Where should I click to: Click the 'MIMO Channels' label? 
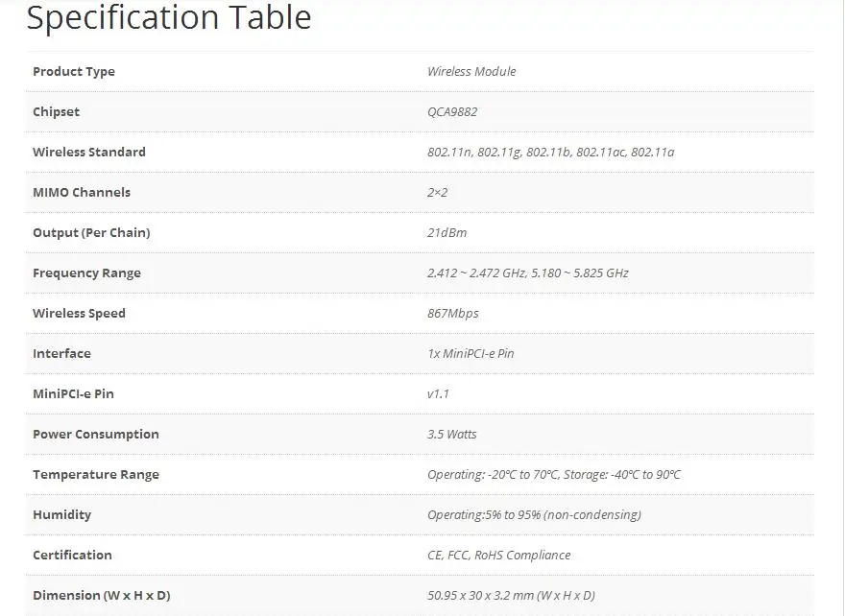pyautogui.click(x=82, y=193)
